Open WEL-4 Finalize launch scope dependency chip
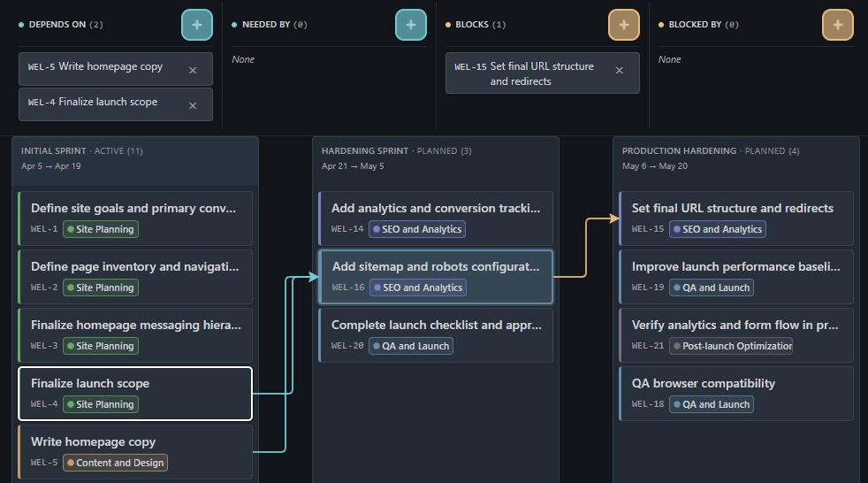This screenshot has height=483, width=868. point(116,104)
